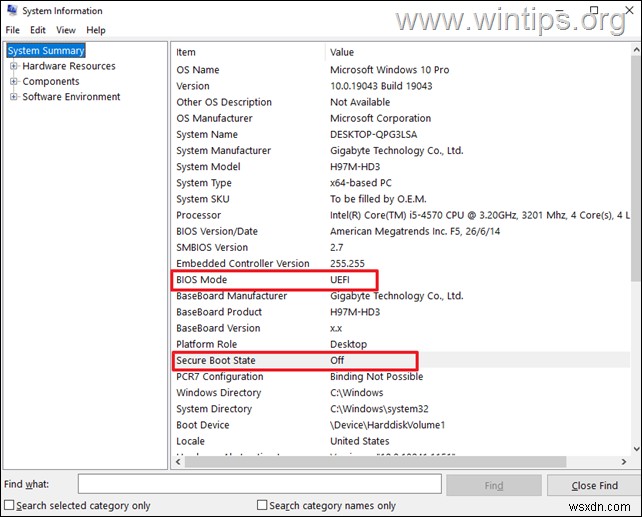Select the BIOS Mode row
This screenshot has width=642, height=517.
tap(401, 280)
